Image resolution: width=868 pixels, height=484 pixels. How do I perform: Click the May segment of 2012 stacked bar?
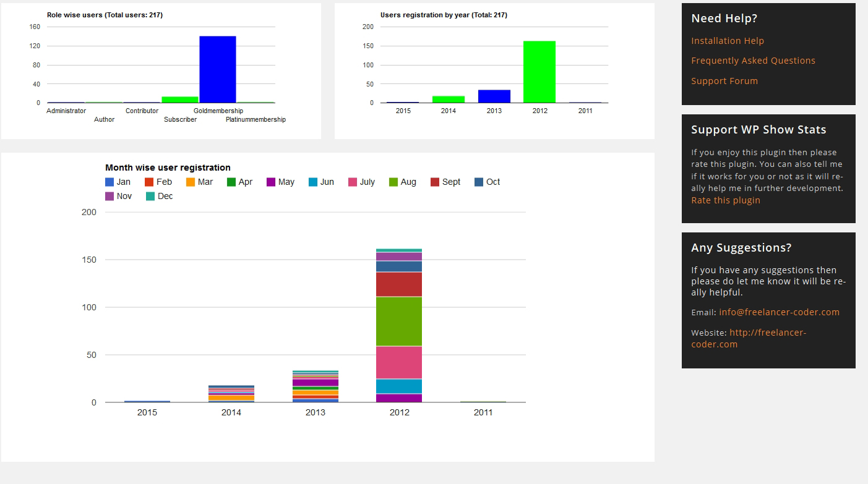click(x=399, y=398)
